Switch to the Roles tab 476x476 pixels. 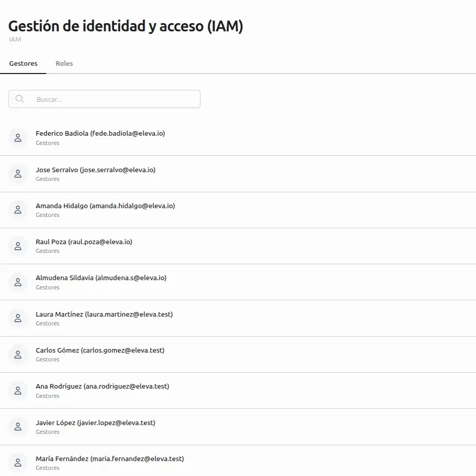64,64
